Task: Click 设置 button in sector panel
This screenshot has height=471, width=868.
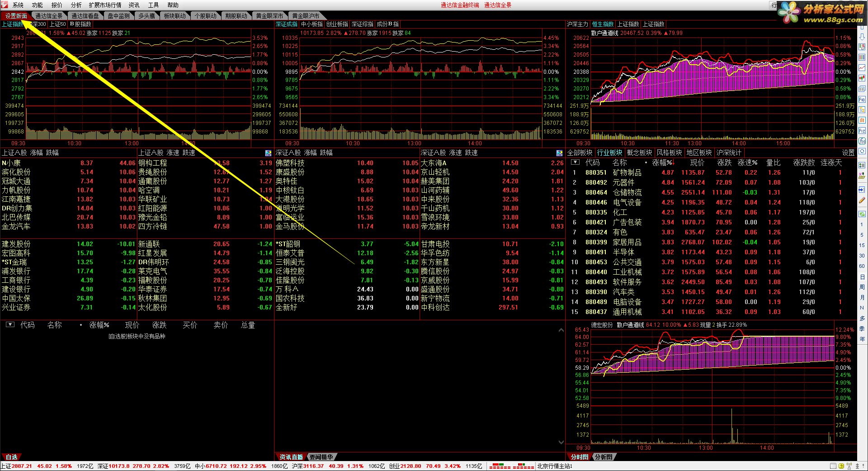Action: pyautogui.click(x=848, y=153)
